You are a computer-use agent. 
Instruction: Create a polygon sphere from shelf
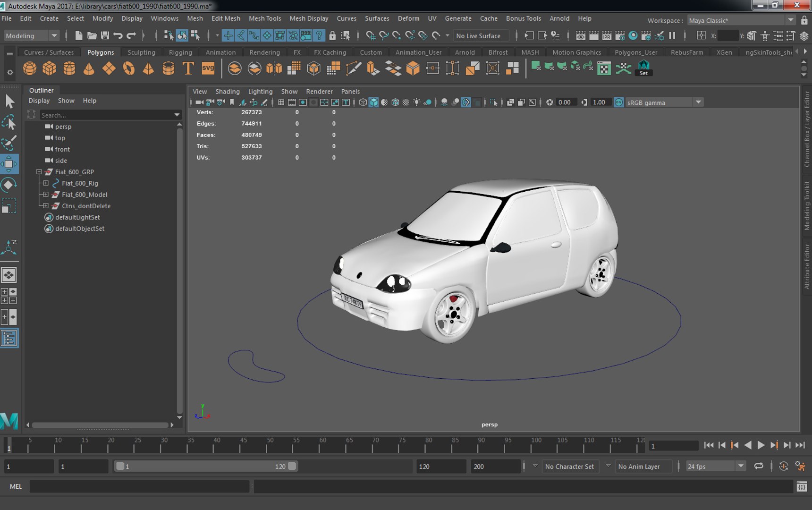30,68
